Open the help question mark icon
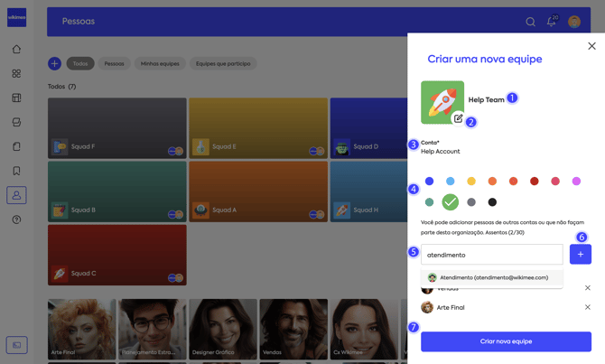The height and width of the screenshot is (364, 605). tap(16, 219)
